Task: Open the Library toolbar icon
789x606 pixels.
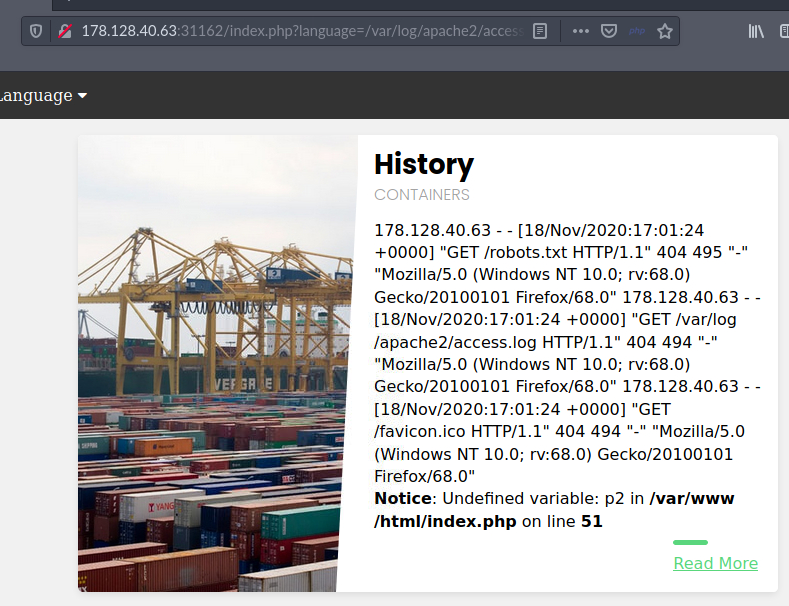Action: [756, 31]
